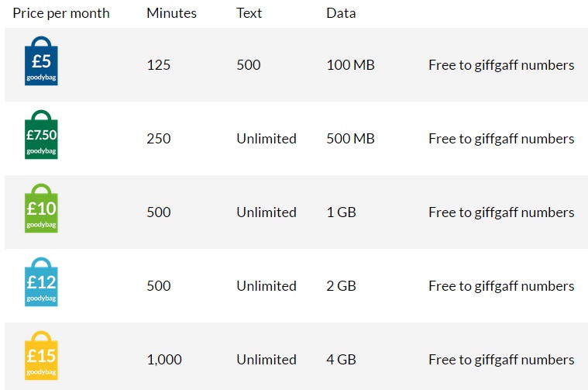
Task: Click the 125 minutes value
Action: (x=158, y=65)
